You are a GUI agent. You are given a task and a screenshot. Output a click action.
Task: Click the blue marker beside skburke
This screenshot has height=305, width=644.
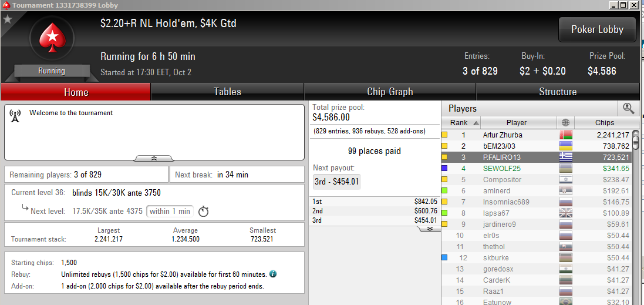pyautogui.click(x=444, y=258)
